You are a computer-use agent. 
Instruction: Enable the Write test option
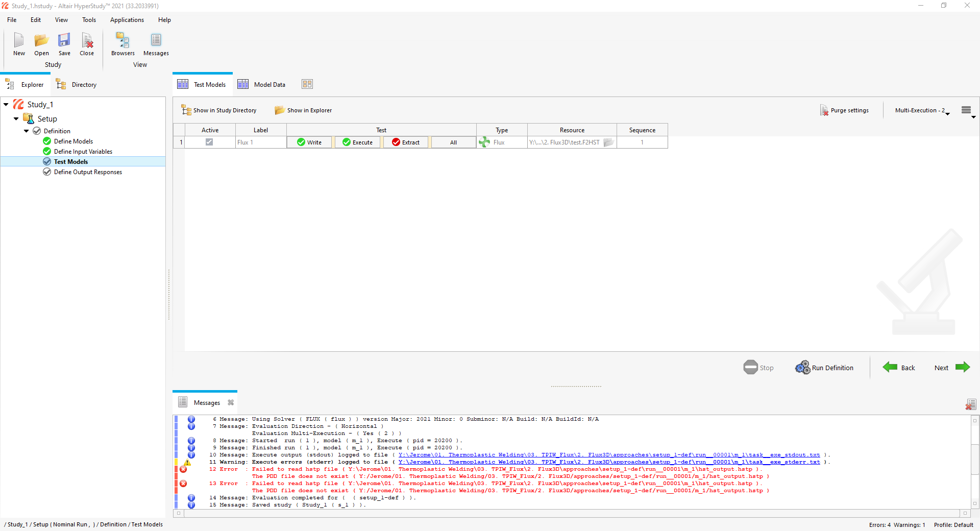click(x=309, y=142)
